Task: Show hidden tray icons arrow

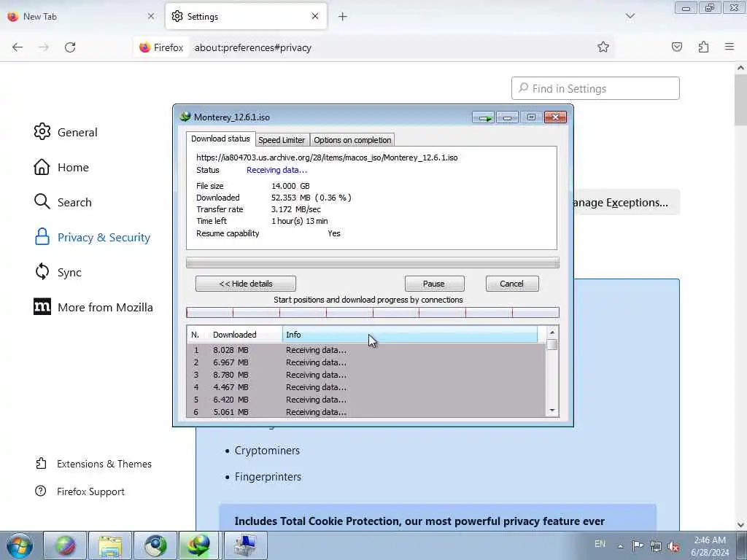Action: coord(620,546)
